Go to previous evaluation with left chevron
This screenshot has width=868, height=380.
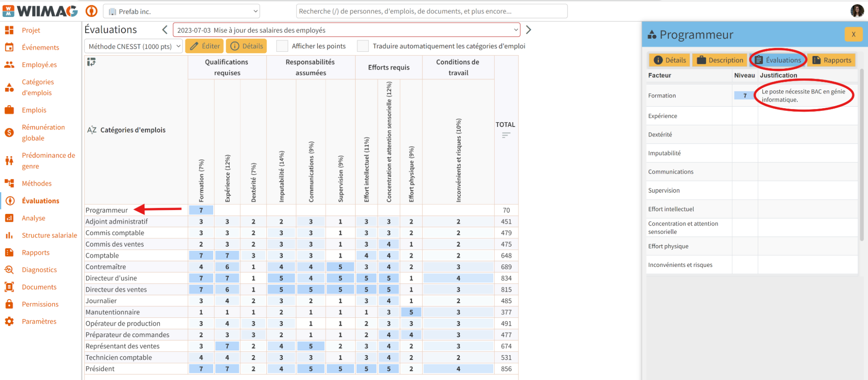[x=165, y=30]
